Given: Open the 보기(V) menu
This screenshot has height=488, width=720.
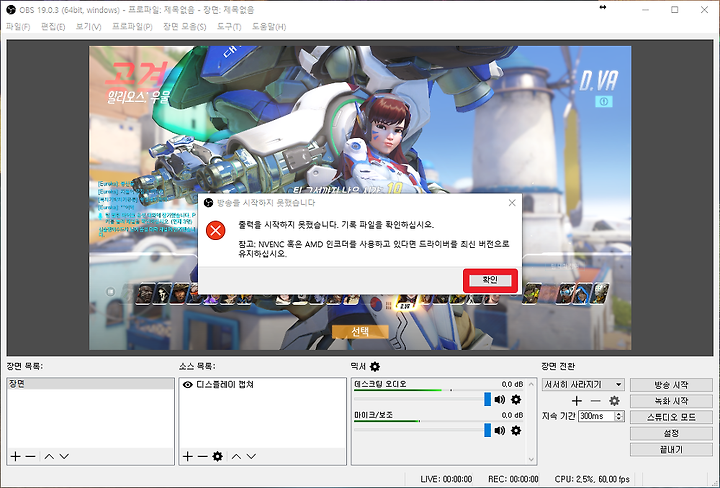Looking at the screenshot, I should [88, 27].
